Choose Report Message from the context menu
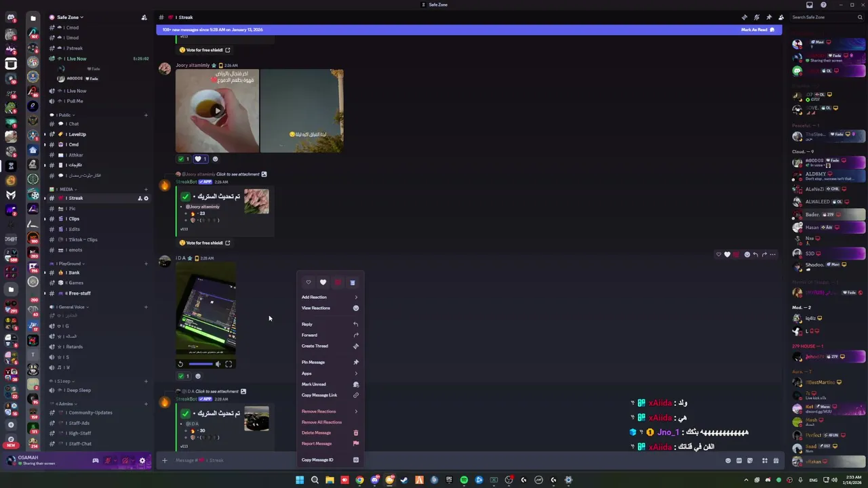Viewport: 868px width, 488px height. coord(330,443)
